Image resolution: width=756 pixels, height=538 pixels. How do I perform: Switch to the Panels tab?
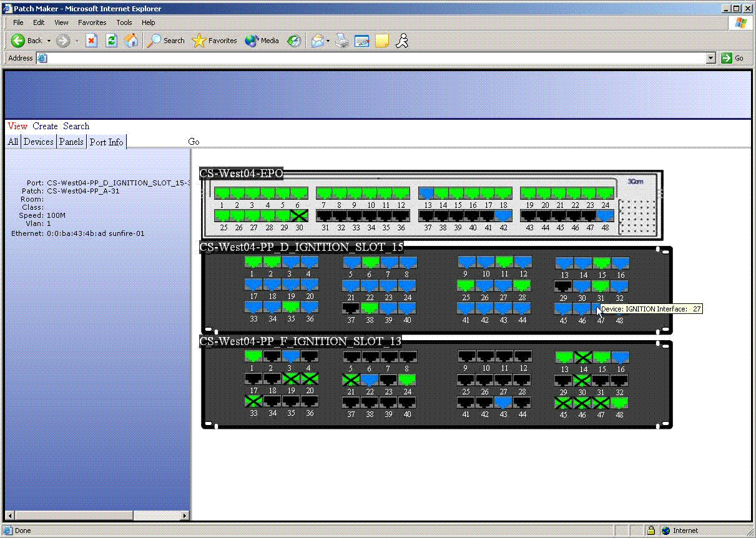tap(71, 142)
